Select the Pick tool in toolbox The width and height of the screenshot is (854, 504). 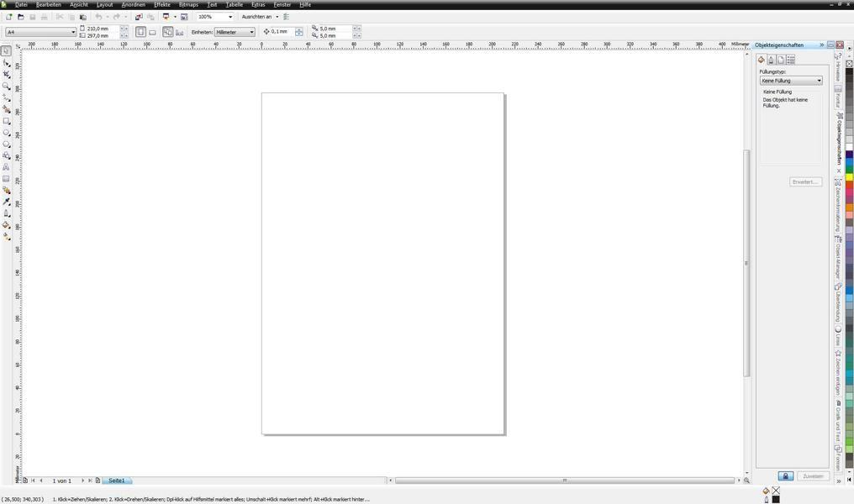click(x=6, y=51)
